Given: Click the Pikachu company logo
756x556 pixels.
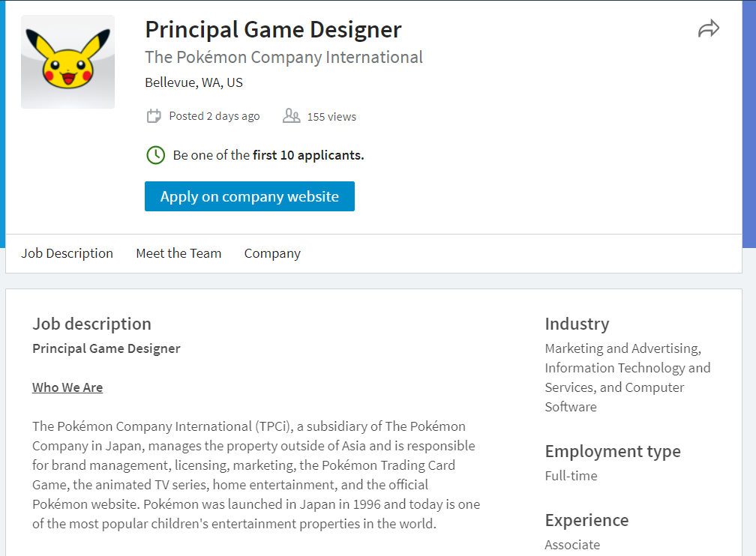Looking at the screenshot, I should coord(67,61).
